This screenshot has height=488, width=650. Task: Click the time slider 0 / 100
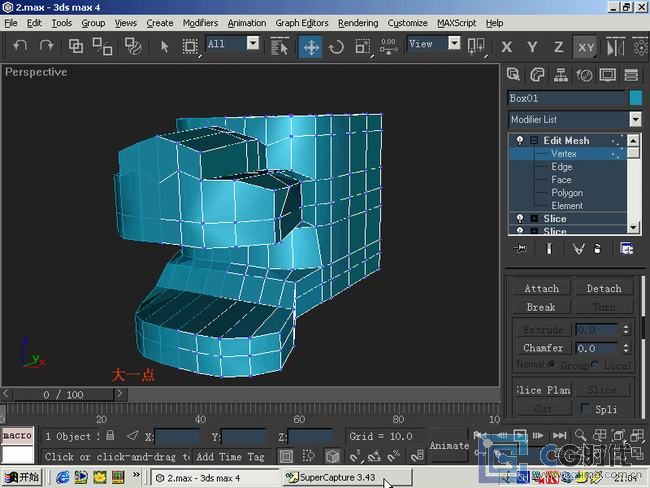(x=63, y=394)
